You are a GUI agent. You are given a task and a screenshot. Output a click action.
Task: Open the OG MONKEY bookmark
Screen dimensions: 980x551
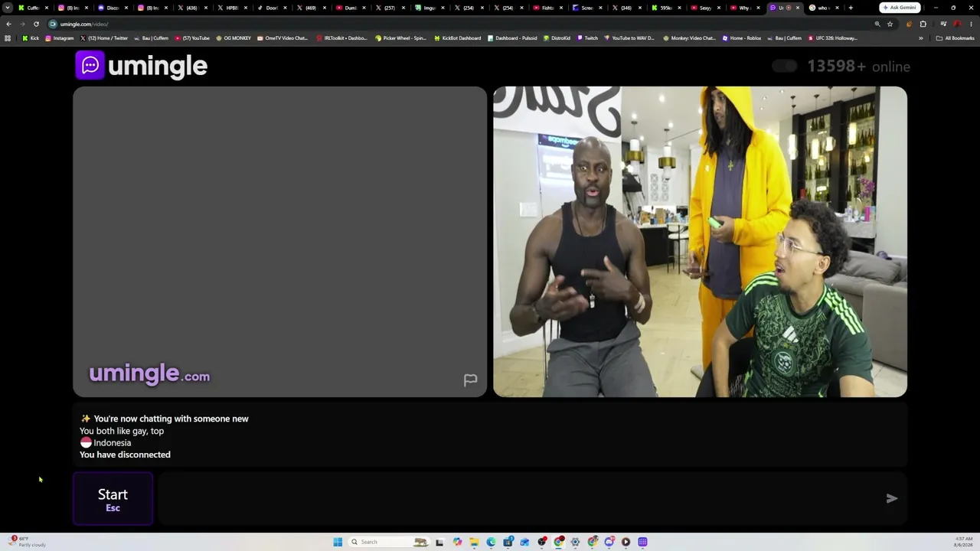point(234,37)
